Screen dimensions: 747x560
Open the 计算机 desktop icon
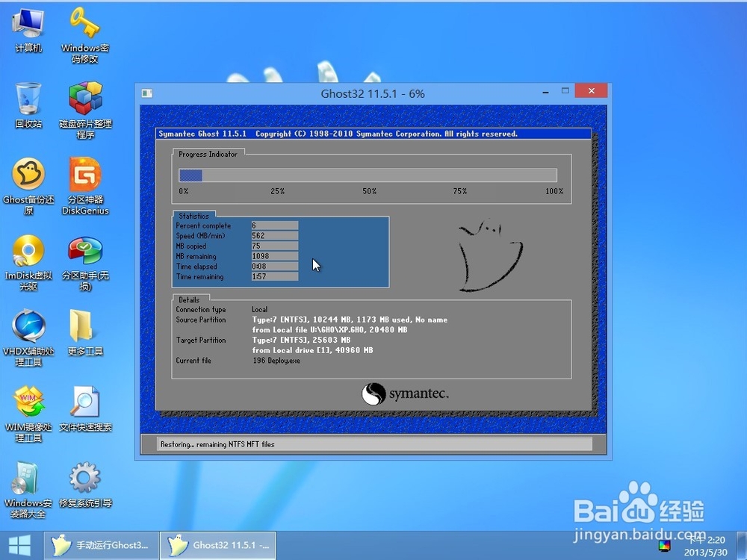28,30
